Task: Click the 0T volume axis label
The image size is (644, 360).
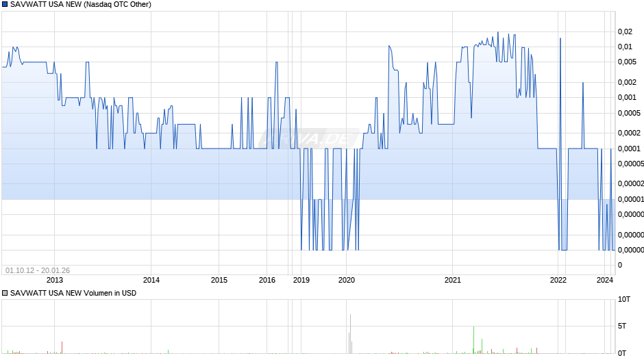Action: tap(622, 353)
